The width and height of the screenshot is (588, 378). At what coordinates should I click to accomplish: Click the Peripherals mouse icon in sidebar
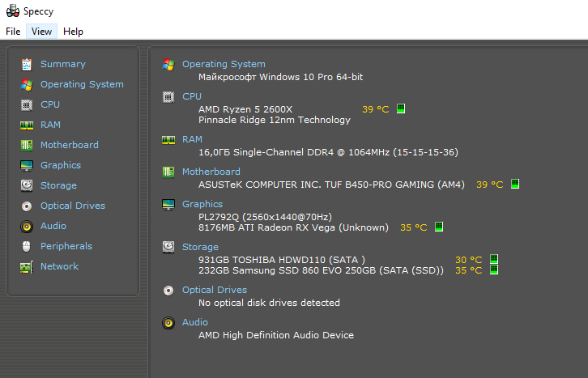pos(27,246)
